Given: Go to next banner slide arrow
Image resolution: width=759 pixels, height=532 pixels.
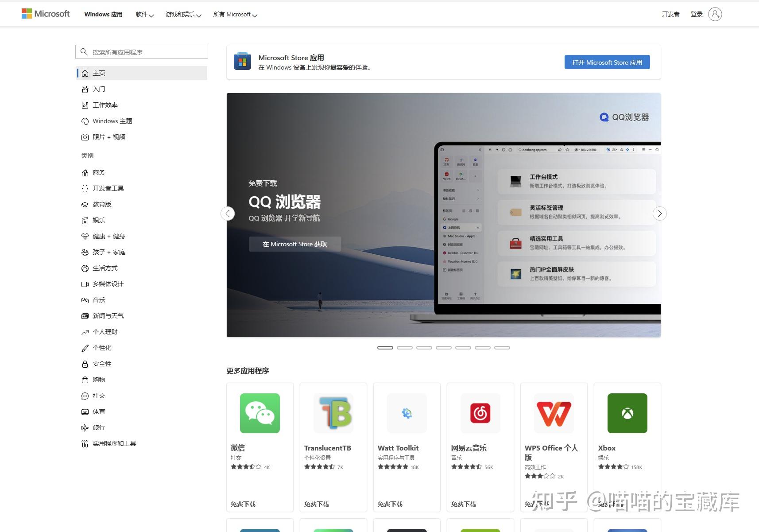Looking at the screenshot, I should [x=660, y=214].
